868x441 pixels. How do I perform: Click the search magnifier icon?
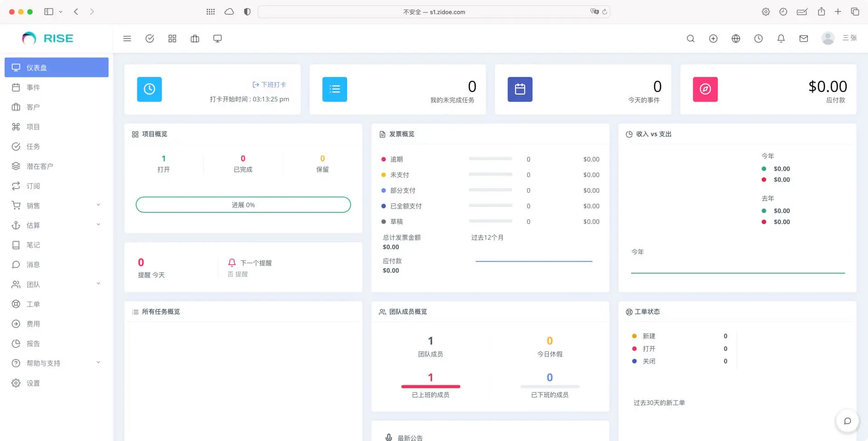coord(690,39)
